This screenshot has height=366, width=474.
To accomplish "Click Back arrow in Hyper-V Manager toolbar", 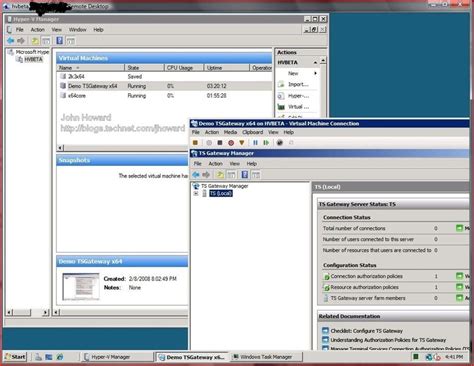I will click(11, 41).
